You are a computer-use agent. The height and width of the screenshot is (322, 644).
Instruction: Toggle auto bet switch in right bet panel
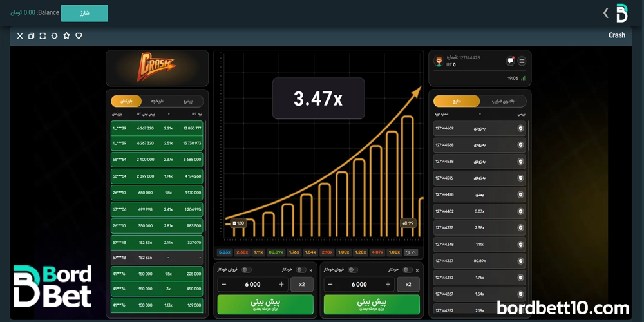tap(407, 270)
